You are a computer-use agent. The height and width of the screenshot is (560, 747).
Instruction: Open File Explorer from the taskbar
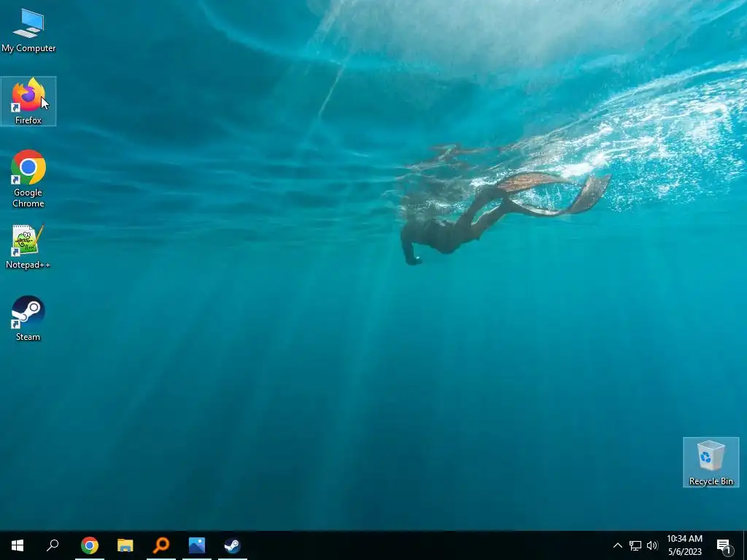click(x=125, y=545)
